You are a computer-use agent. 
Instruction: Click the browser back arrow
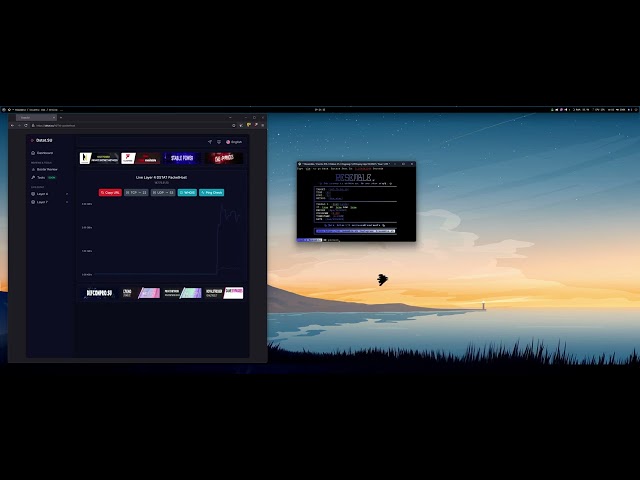[12, 125]
